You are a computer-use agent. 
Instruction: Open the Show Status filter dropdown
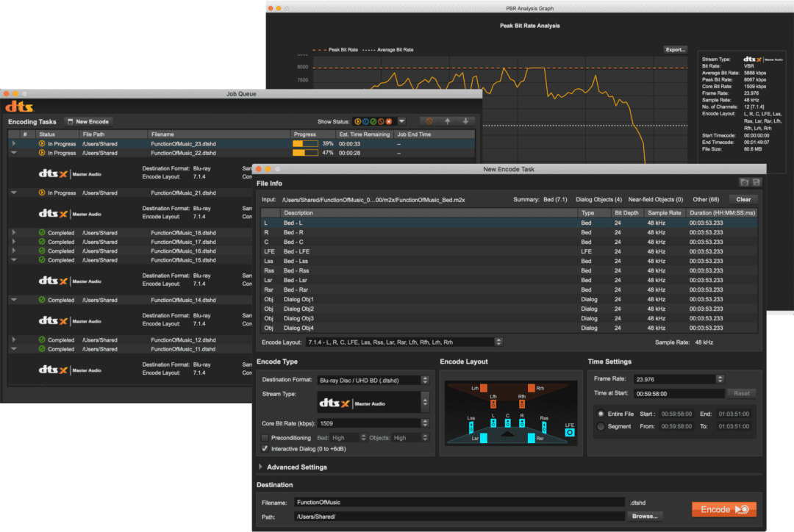[402, 121]
